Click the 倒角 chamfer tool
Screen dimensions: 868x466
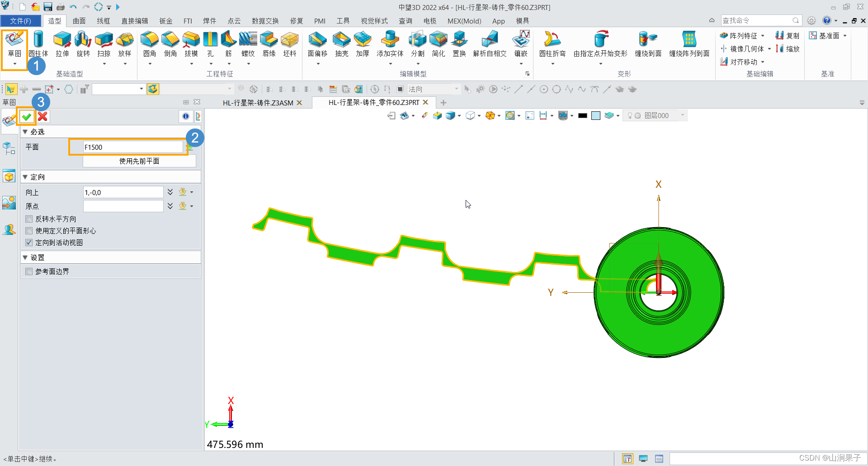(170, 44)
